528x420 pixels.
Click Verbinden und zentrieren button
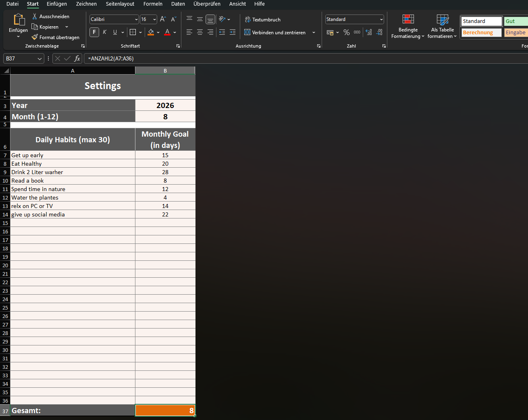275,32
